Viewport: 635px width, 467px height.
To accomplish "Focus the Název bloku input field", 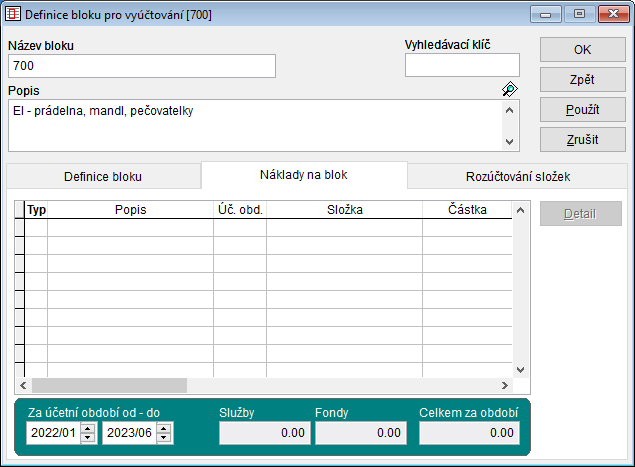I will click(x=141, y=66).
